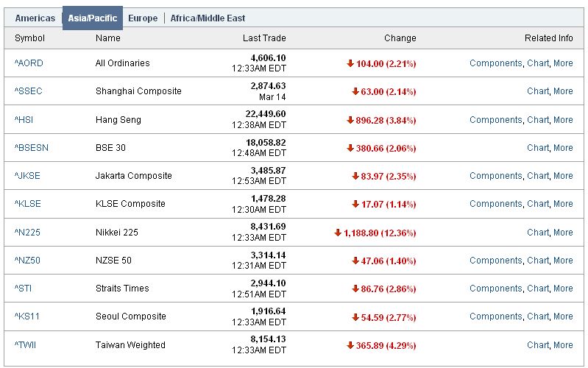Screen dimensions: 588x368
Task: Open the Africa/Middle East tab
Action: click(x=208, y=18)
